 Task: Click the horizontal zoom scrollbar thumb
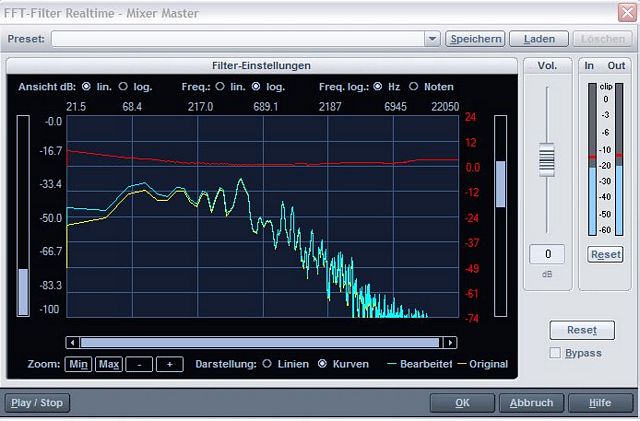[x=260, y=343]
